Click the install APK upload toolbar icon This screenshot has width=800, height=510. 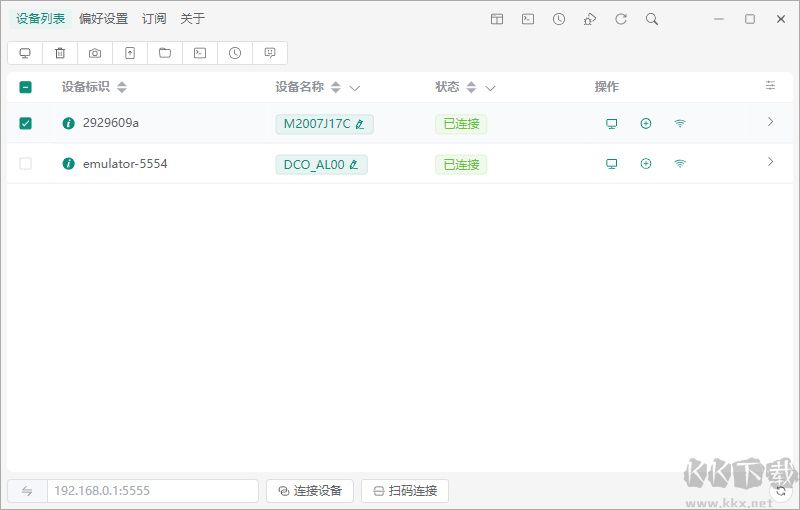130,53
